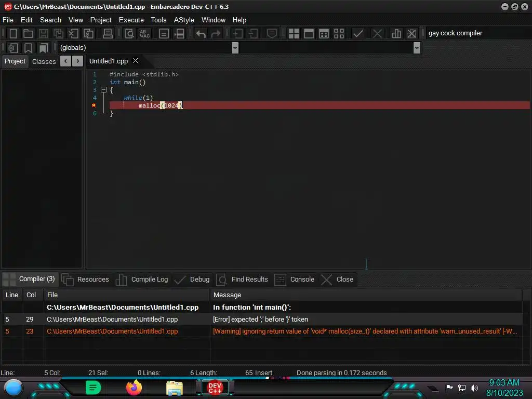Click the Message column header
Viewport: 532px width, 399px height.
click(x=366, y=295)
